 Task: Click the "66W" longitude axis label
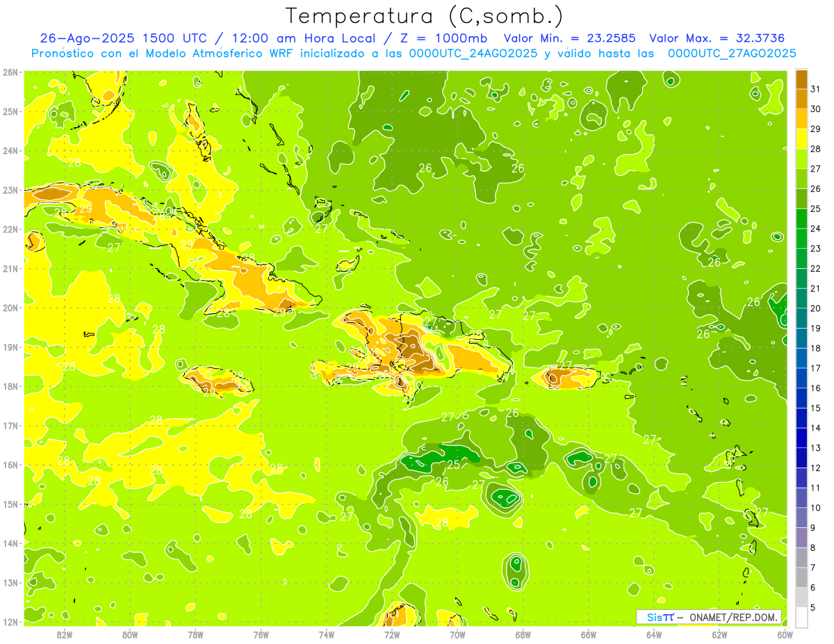[x=588, y=634]
